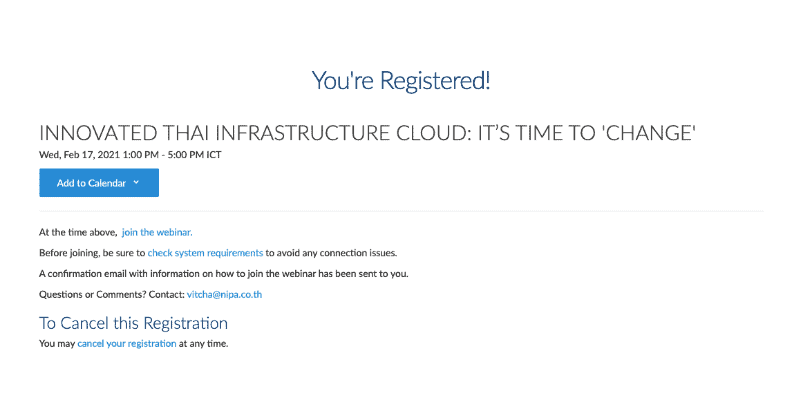Click the ICT time zone label
This screenshot has width=803, height=398.
tap(214, 155)
